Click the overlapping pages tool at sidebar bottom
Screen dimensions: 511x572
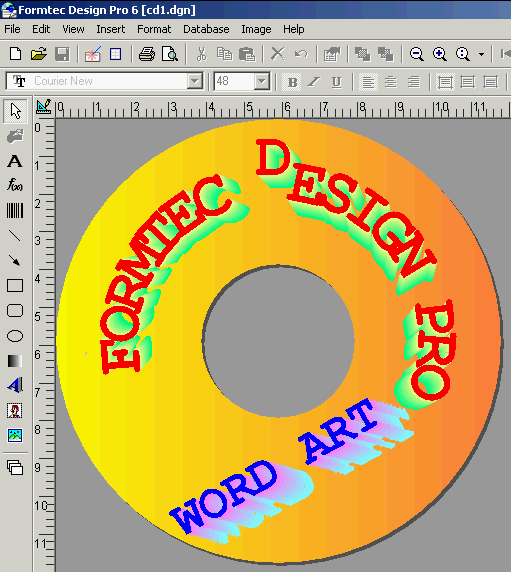(x=15, y=467)
